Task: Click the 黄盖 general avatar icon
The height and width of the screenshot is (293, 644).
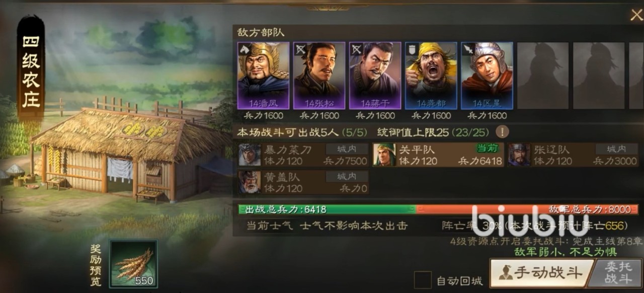Action: 250,182
